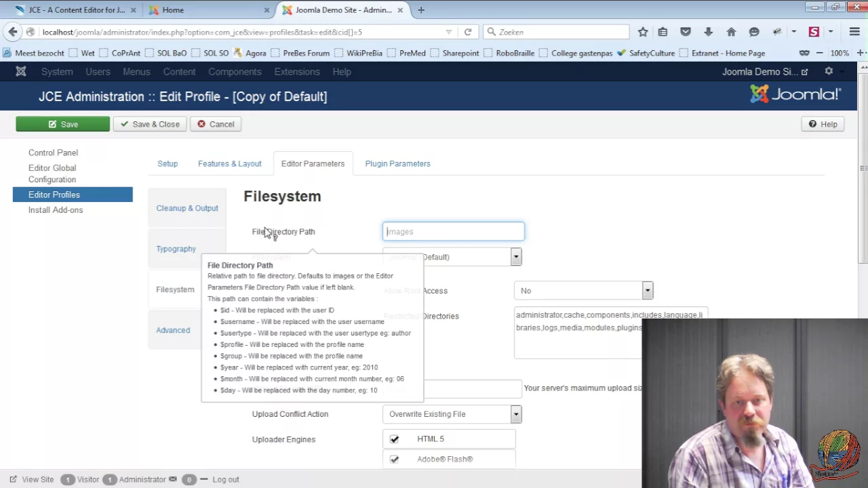
Task: Click the Help question mark button
Action: [x=823, y=124]
